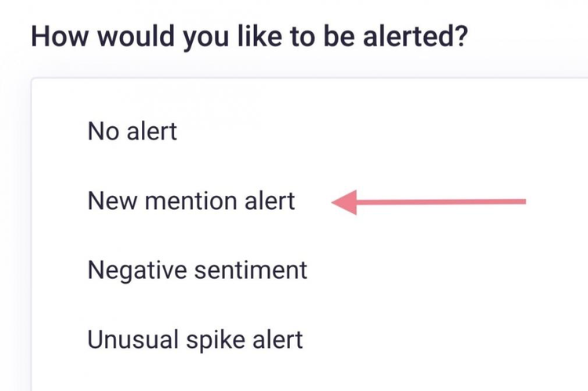The width and height of the screenshot is (588, 391).
Task: Enable alerts for unusual spikes
Action: 195,340
